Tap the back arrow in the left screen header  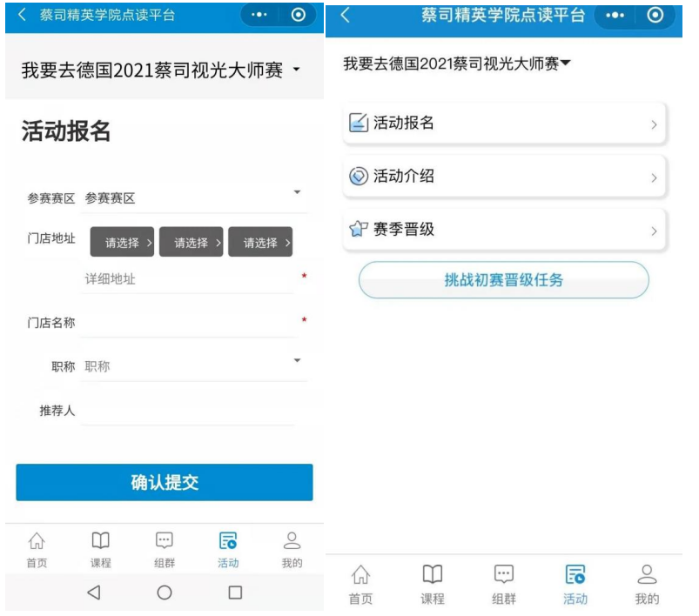(23, 16)
